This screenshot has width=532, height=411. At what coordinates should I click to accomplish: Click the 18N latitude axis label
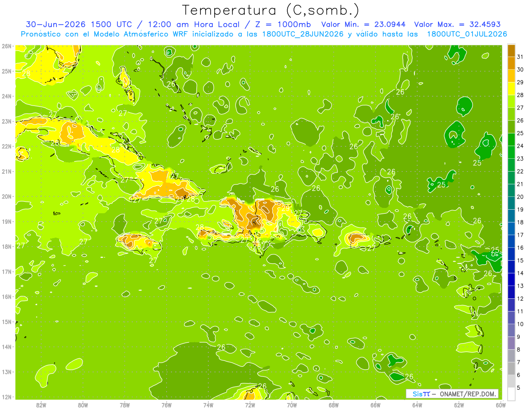[x=6, y=247]
